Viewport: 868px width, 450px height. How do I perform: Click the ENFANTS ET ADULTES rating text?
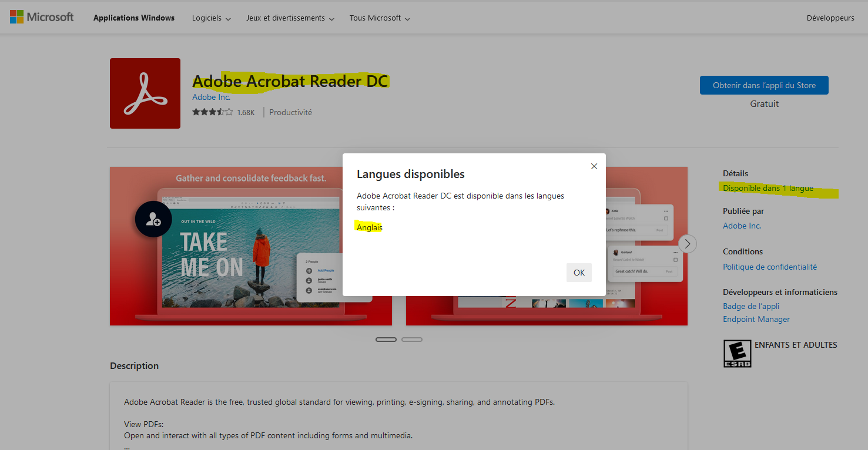pos(796,345)
